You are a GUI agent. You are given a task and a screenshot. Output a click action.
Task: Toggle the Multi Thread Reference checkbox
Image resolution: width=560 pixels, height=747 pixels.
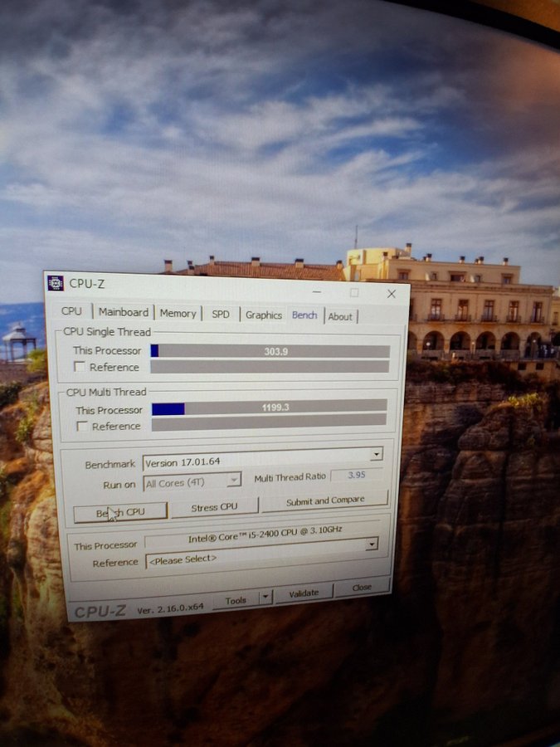point(82,426)
